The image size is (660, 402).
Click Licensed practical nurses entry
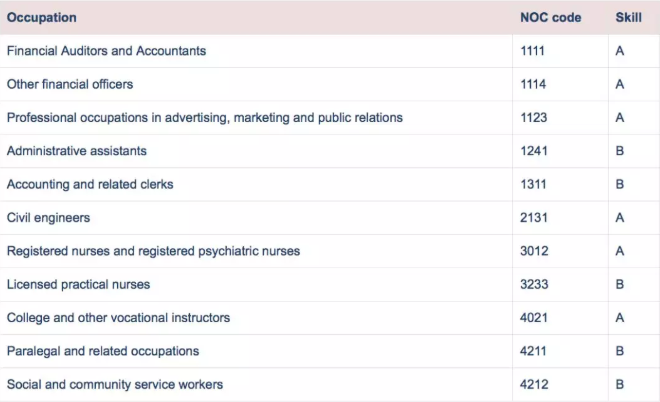click(x=78, y=284)
